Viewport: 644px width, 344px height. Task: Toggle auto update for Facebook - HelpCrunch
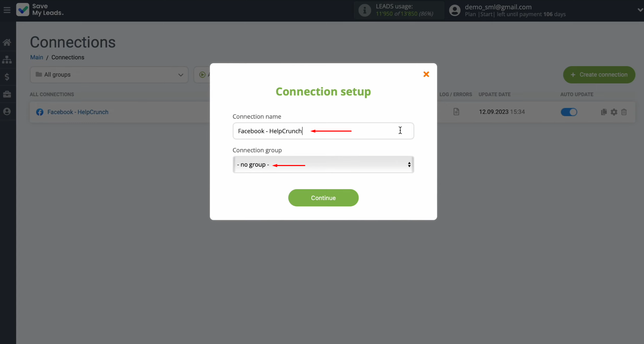pyautogui.click(x=569, y=112)
